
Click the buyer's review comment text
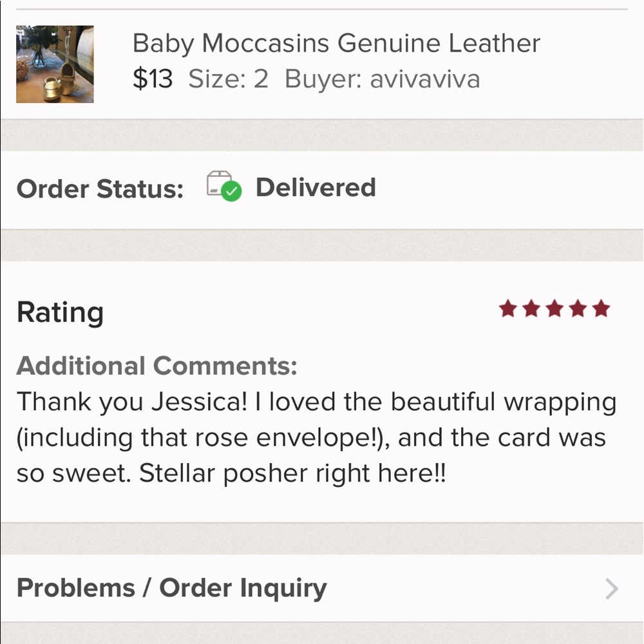(316, 438)
